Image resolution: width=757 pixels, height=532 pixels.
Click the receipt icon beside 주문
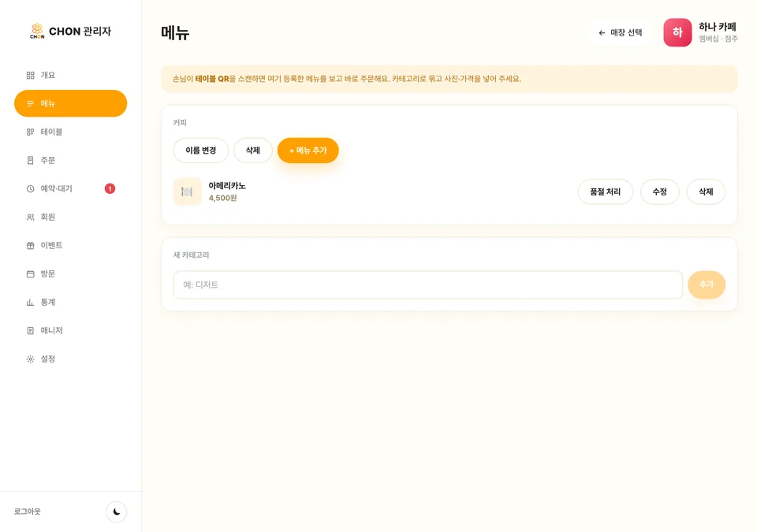[31, 160]
